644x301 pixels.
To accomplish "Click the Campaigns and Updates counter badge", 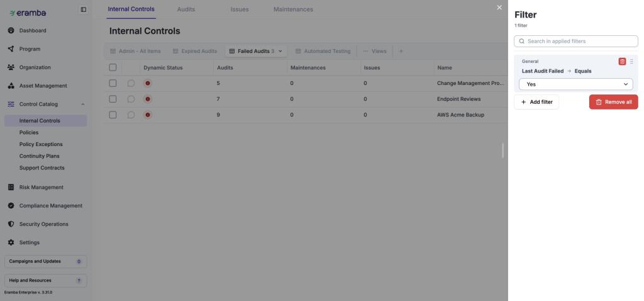I will pyautogui.click(x=79, y=261).
